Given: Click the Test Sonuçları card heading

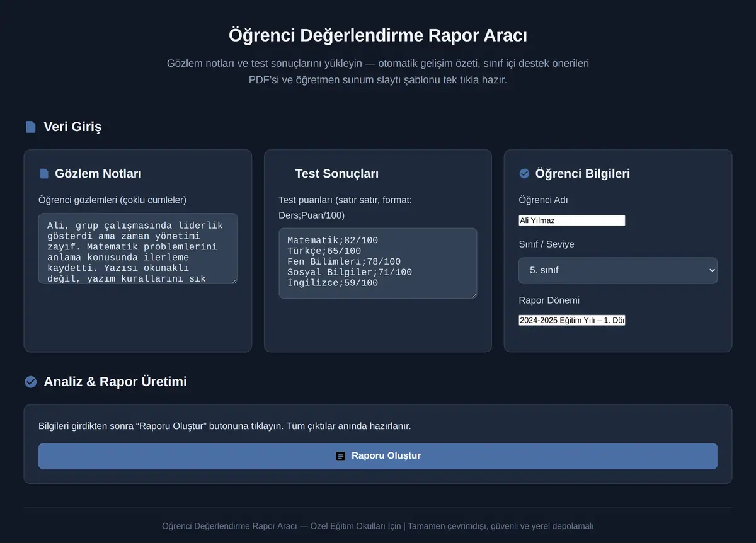Looking at the screenshot, I should pos(337,174).
